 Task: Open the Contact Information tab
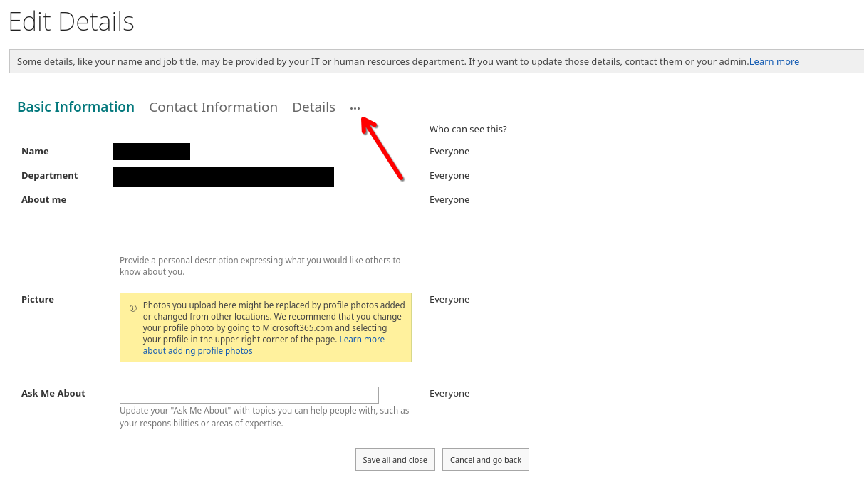coord(213,107)
